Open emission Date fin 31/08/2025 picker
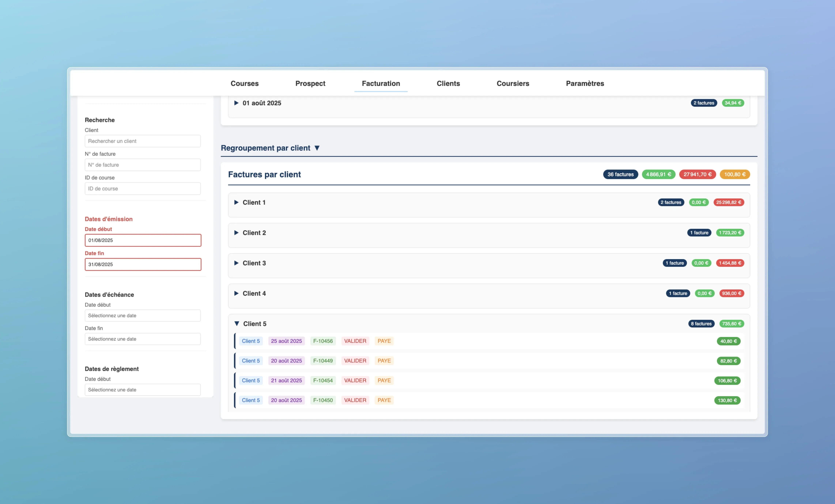835x504 pixels. pyautogui.click(x=143, y=264)
